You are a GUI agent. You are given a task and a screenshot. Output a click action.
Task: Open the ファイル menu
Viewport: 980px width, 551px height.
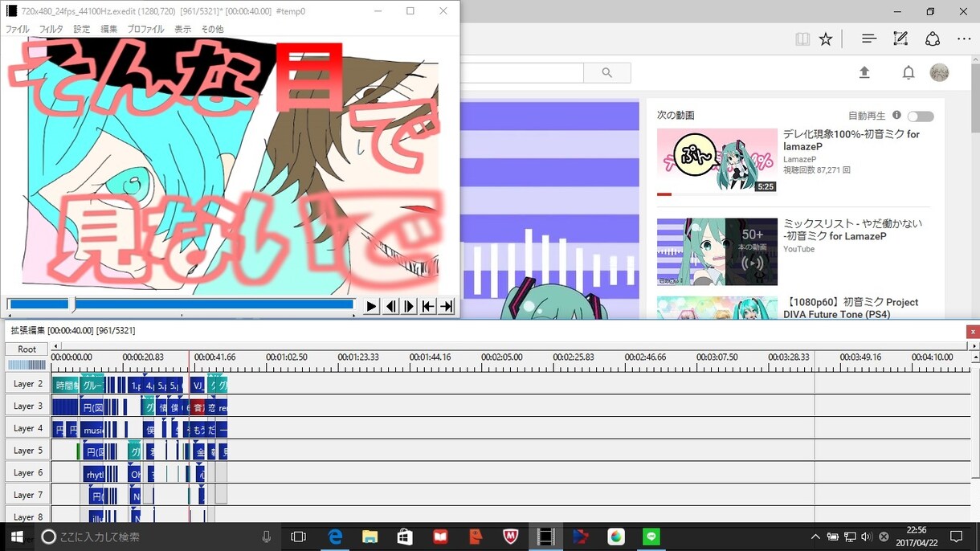coord(17,29)
